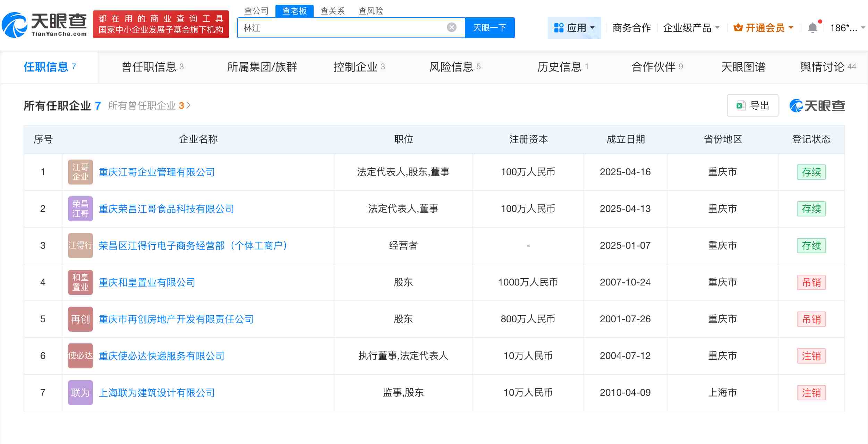Open the notification bell
Screen dimensions: 868x444
(x=812, y=27)
